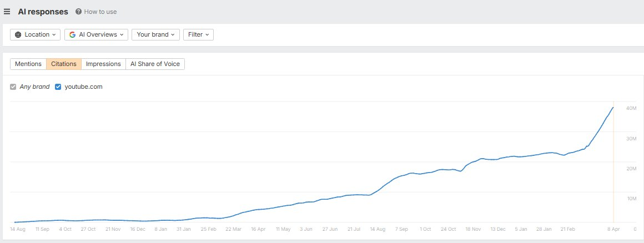644x243 pixels.
Task: Click the How to use question-mark icon
Action: 78,12
